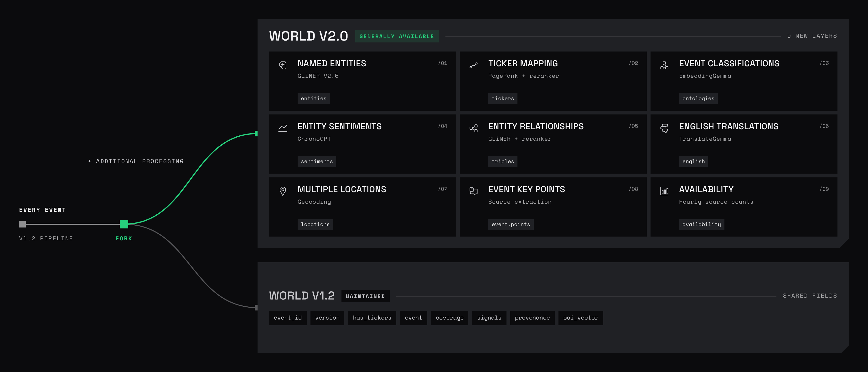Viewport: 868px width, 372px height.
Task: Click the Entity Relationships share-node icon
Action: (473, 128)
